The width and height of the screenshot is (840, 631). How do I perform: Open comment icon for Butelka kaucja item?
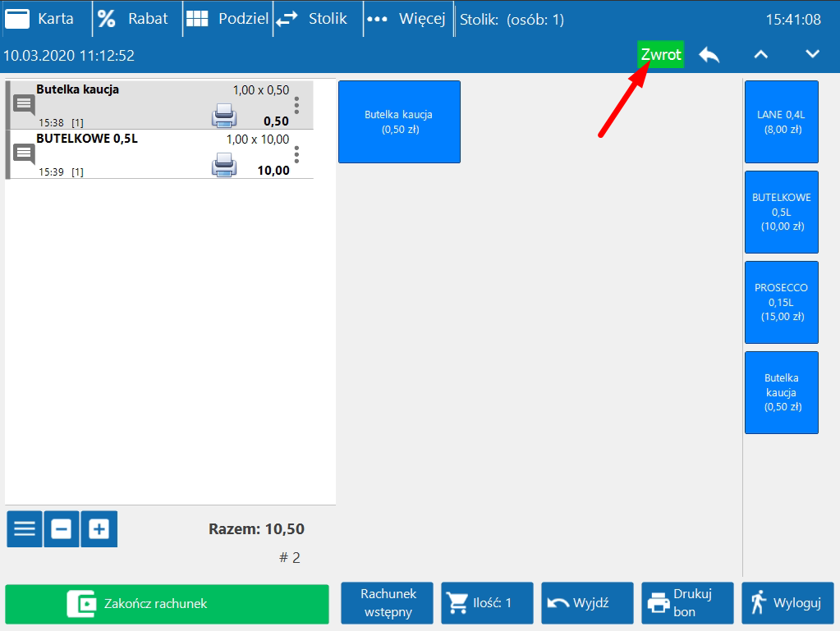[x=24, y=104]
